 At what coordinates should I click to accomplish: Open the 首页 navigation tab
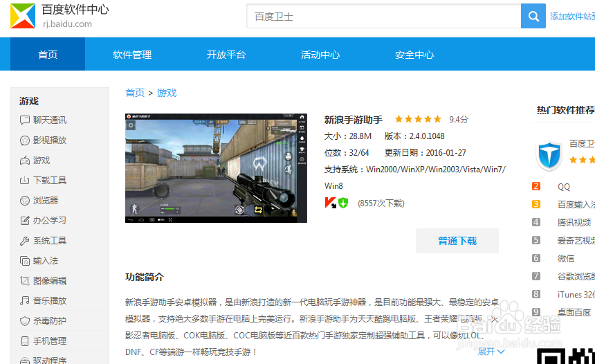pos(48,54)
